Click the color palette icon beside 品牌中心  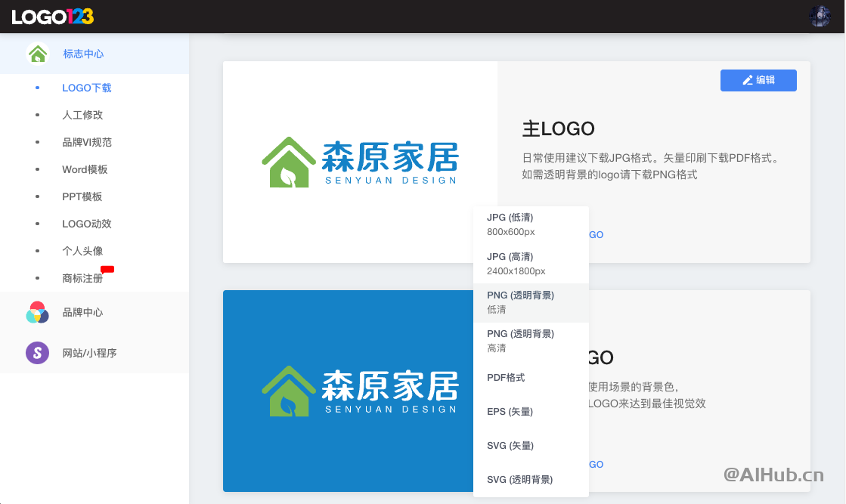[x=38, y=312]
